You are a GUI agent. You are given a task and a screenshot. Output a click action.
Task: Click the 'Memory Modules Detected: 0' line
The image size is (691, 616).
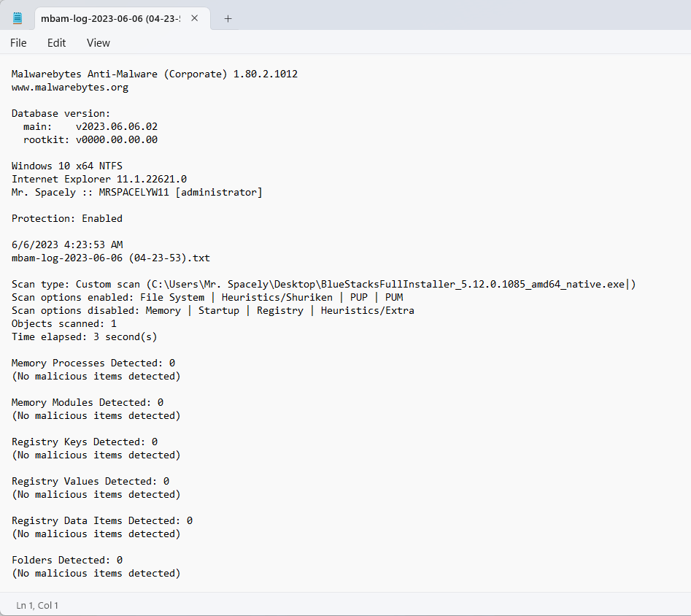click(88, 403)
